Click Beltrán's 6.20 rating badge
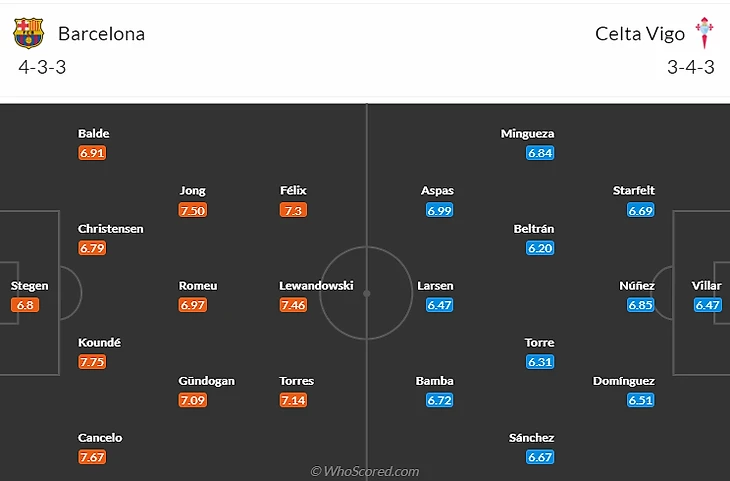The image size is (730, 481). tap(540, 248)
